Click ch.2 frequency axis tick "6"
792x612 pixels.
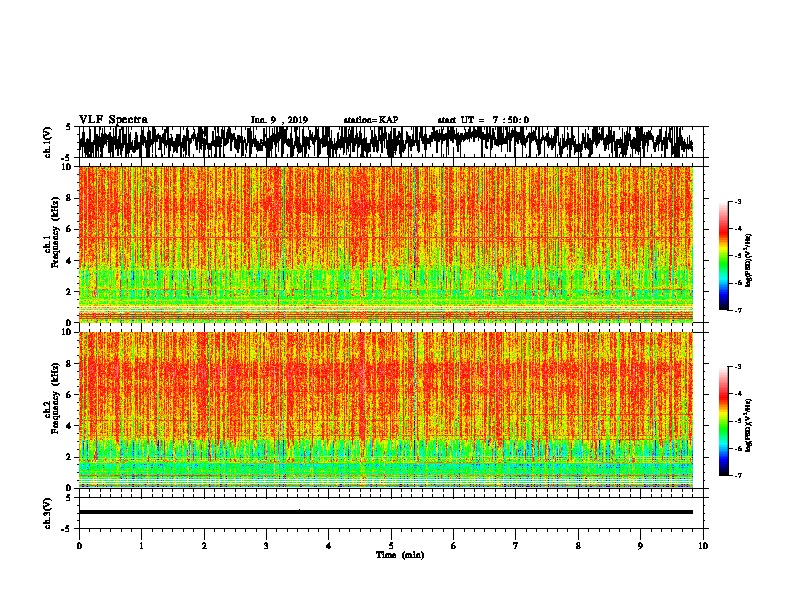[69, 395]
